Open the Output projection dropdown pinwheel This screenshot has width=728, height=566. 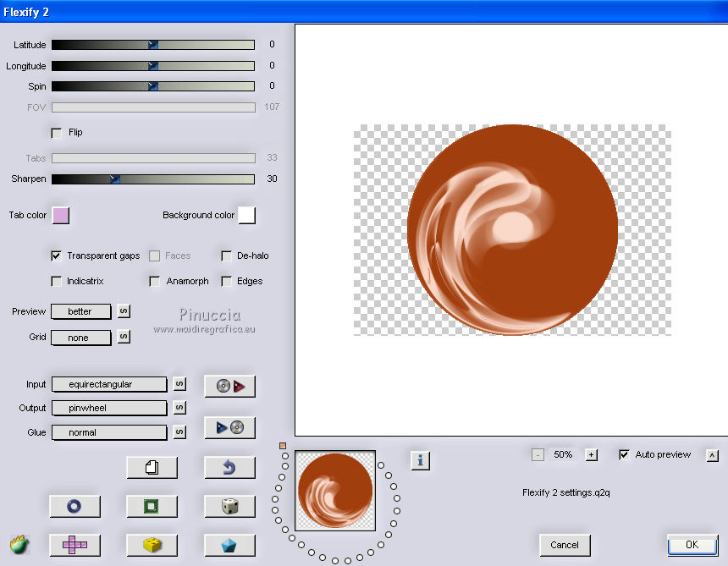tap(109, 408)
